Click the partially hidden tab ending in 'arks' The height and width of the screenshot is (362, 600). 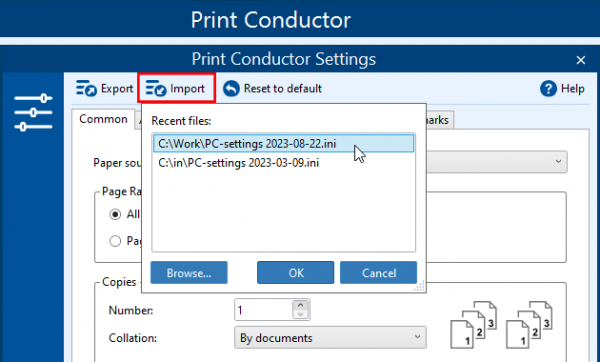pyautogui.click(x=439, y=120)
